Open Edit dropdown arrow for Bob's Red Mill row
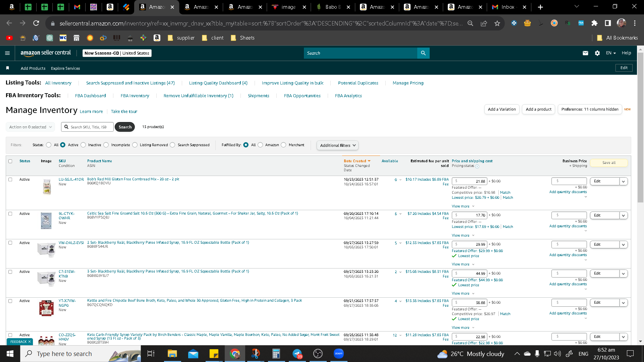Image resolution: width=644 pixels, height=362 pixels. (624, 181)
